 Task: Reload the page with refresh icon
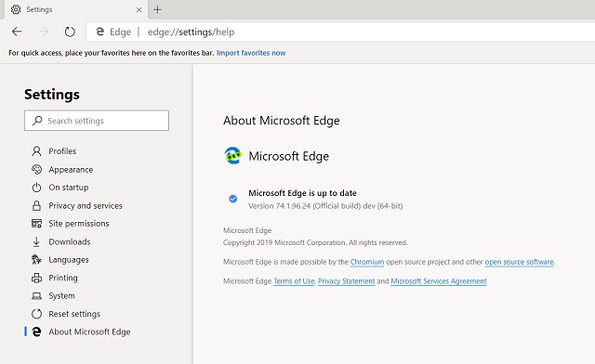(x=70, y=32)
